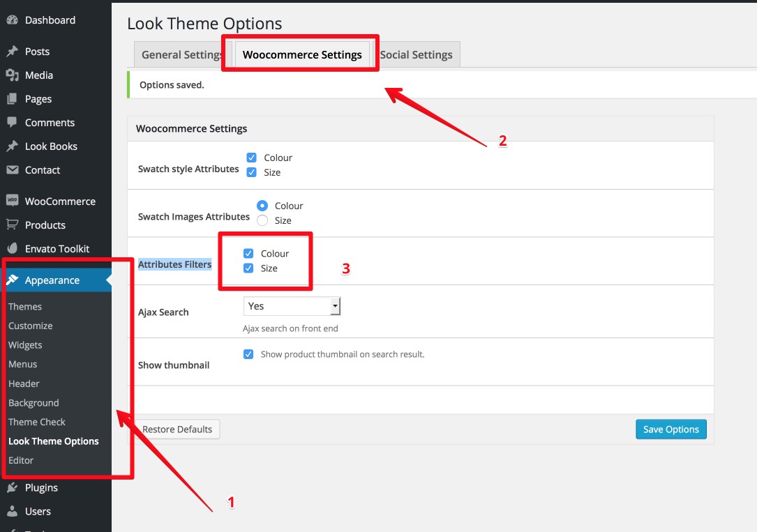The height and width of the screenshot is (532, 757).
Task: Click the 'Options saved.' notice text
Action: 172,85
